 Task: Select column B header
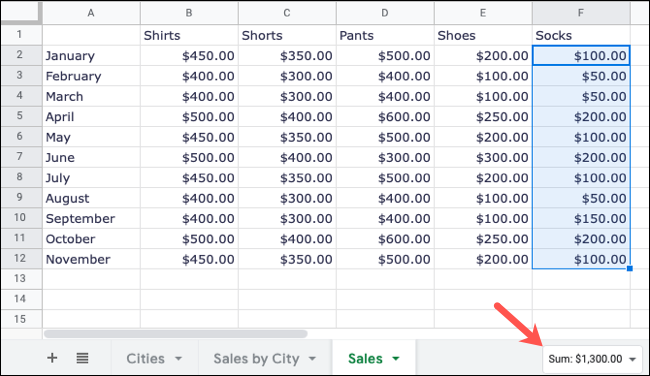click(x=189, y=13)
